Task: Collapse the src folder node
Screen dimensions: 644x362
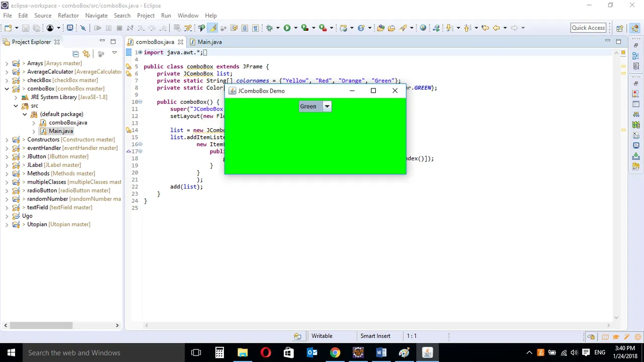Action: (16, 106)
